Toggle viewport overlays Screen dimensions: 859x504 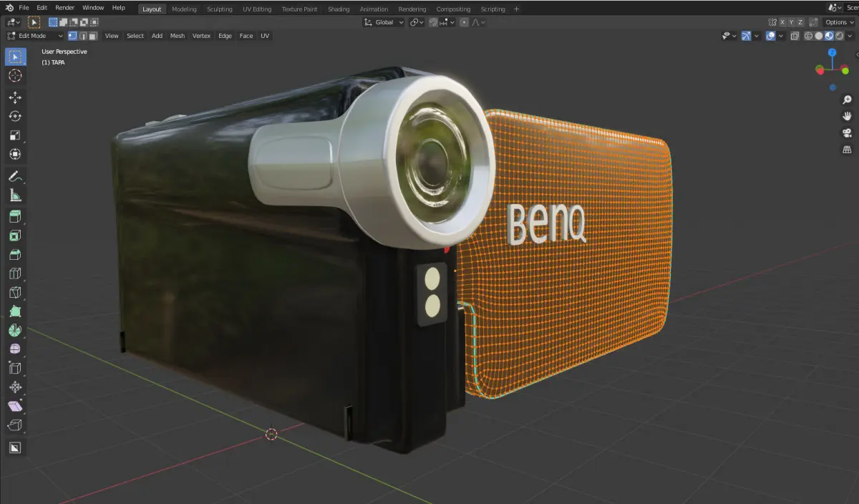pos(770,36)
